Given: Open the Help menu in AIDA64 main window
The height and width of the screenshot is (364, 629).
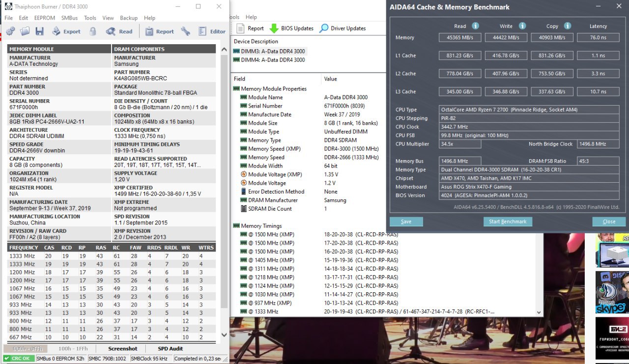Looking at the screenshot, I should [251, 17].
